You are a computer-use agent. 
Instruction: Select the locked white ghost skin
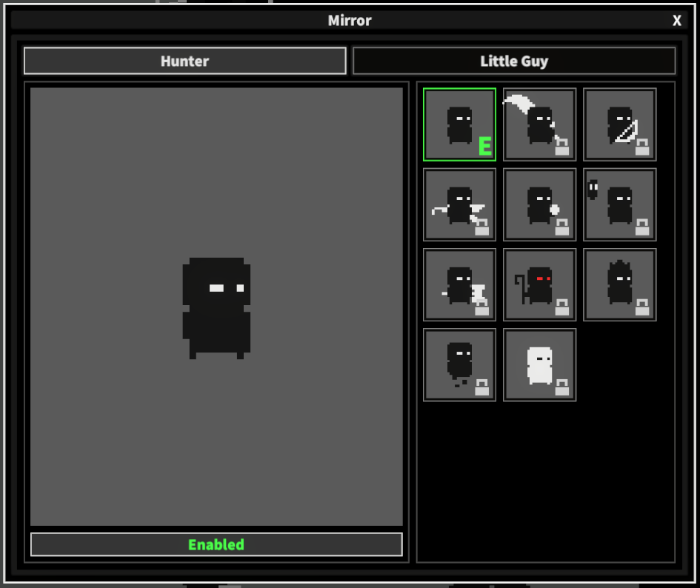(539, 365)
